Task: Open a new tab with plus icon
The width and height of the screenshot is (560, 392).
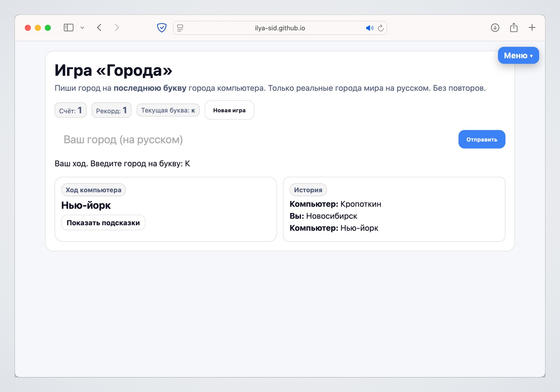Action: tap(532, 28)
